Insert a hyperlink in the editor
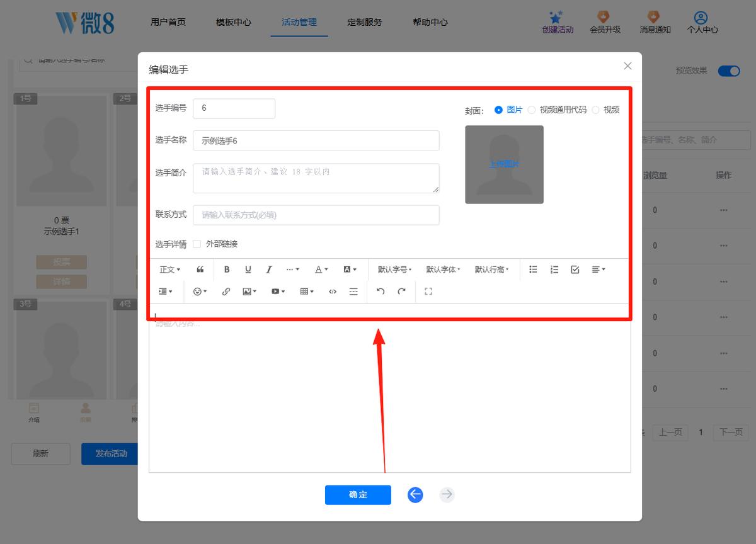 [226, 292]
